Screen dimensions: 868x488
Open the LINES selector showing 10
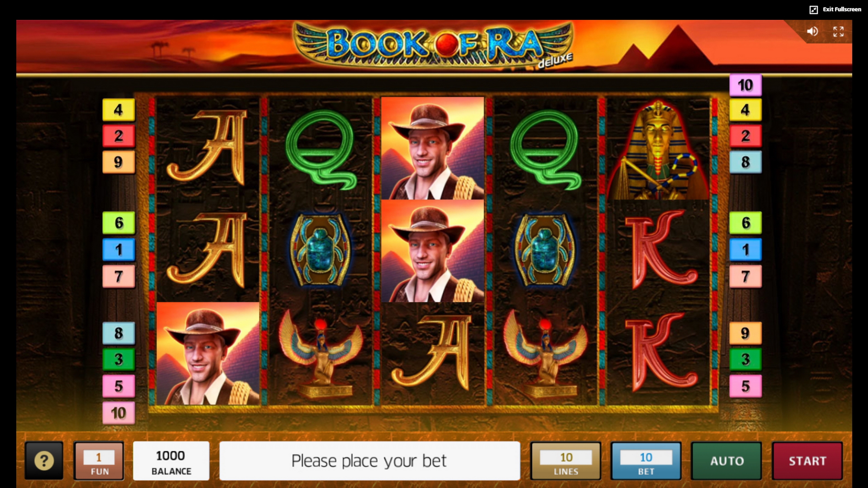566,461
